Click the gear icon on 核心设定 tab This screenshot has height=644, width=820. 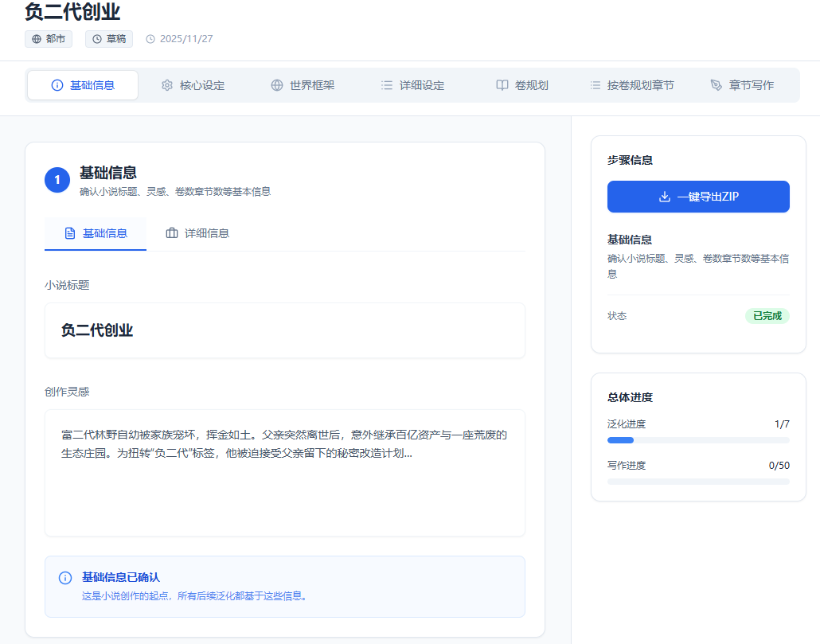[x=167, y=85]
